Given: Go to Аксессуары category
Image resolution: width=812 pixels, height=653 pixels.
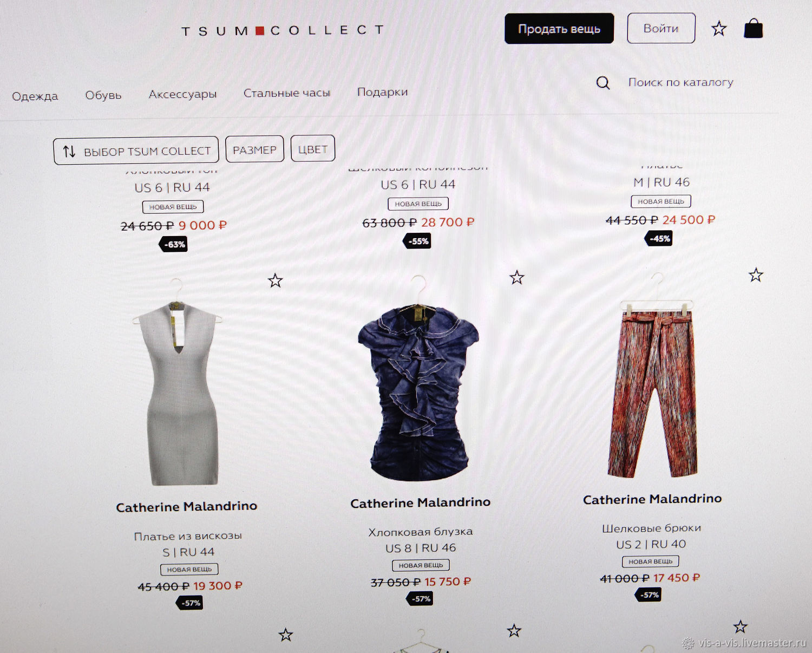Looking at the screenshot, I should pyautogui.click(x=182, y=94).
